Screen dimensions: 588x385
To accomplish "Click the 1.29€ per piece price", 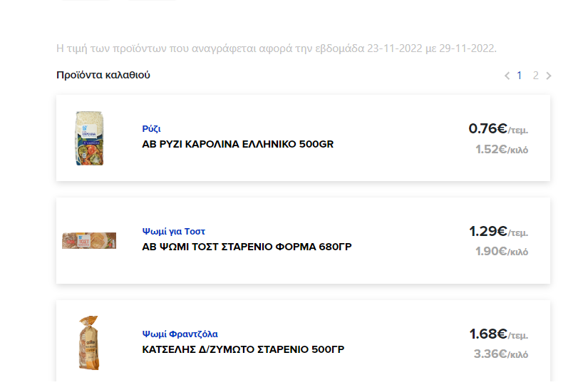I will [x=497, y=232].
